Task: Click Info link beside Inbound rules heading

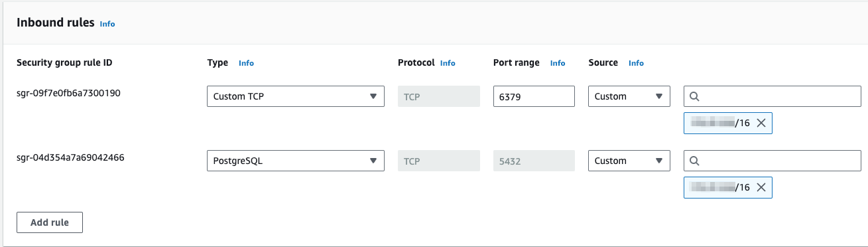Action: coord(107,23)
